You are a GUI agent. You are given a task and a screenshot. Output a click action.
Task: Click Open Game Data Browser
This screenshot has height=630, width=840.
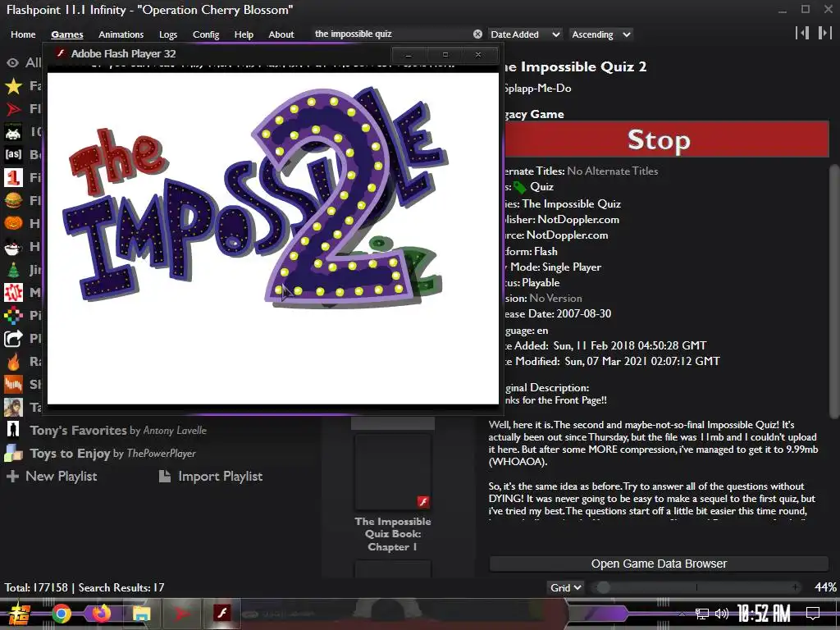(659, 564)
